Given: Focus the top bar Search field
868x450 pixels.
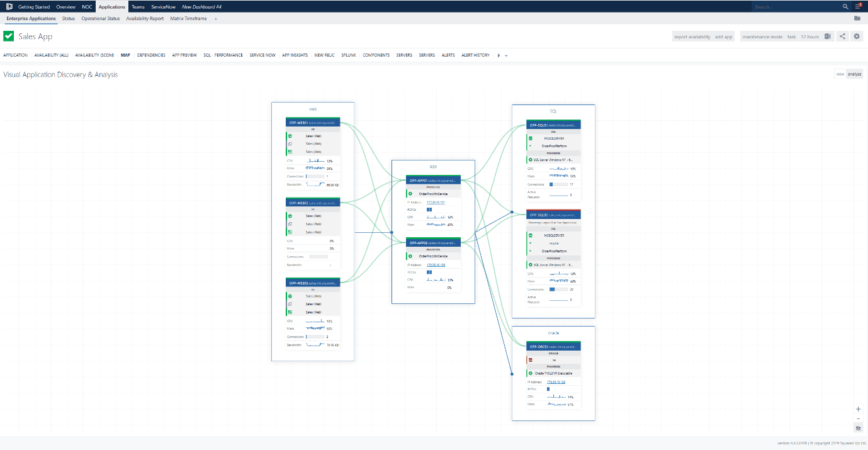Looking at the screenshot, I should tap(796, 7).
